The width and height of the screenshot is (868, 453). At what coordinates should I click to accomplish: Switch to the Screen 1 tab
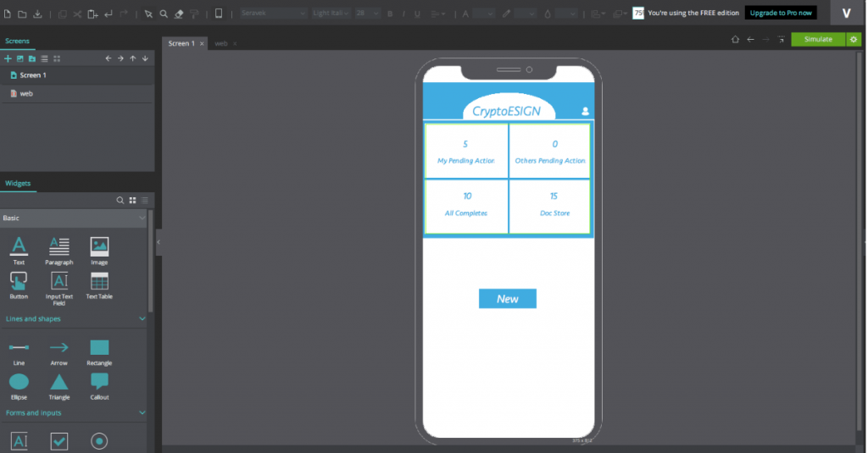coord(181,43)
